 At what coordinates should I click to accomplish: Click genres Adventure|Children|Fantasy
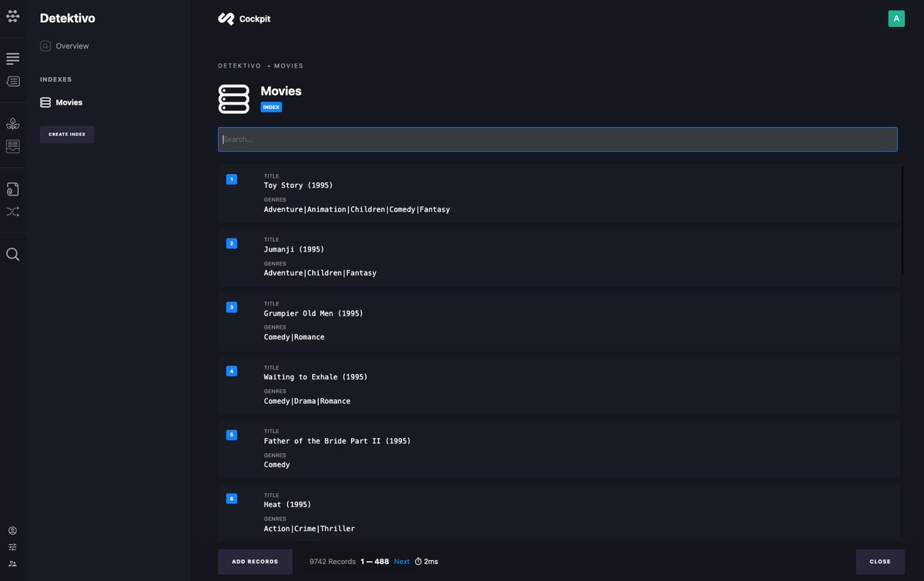(320, 273)
